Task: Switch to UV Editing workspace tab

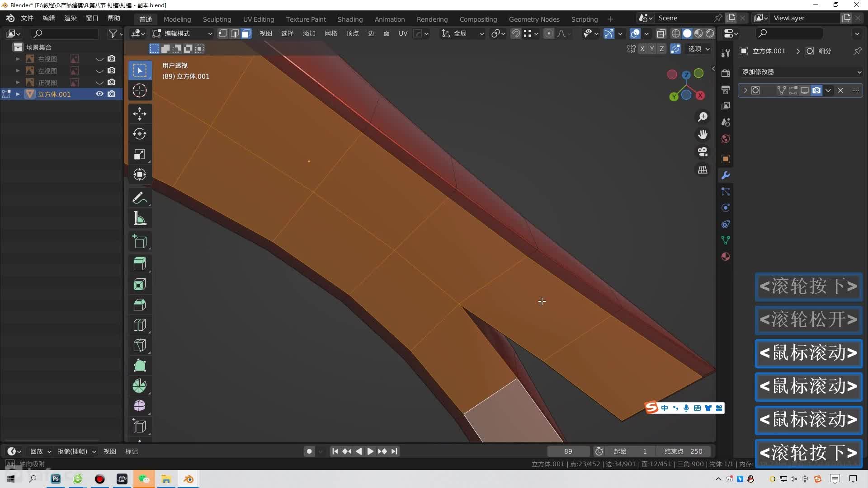Action: pos(259,19)
